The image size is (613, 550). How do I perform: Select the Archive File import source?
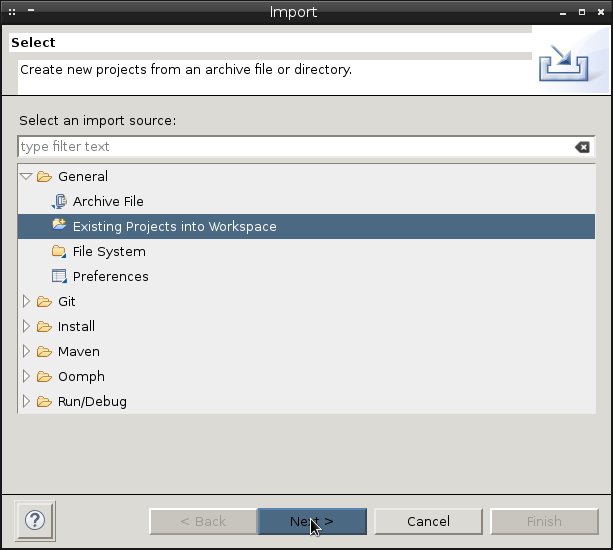108,201
